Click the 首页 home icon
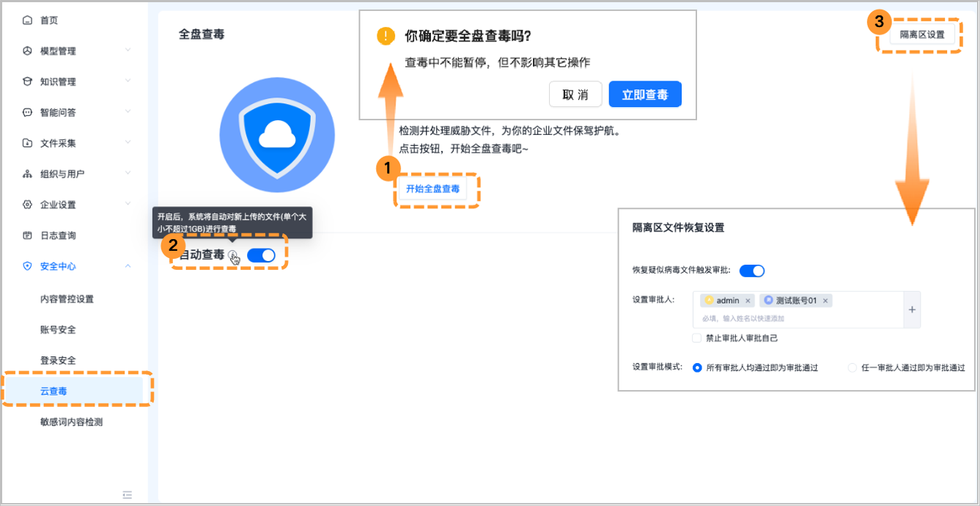The width and height of the screenshot is (980, 506). point(26,20)
